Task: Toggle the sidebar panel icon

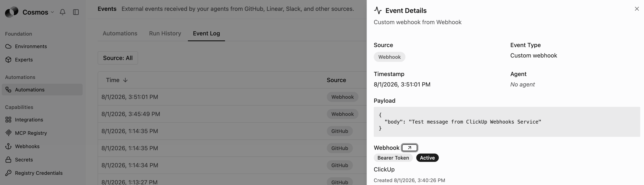Action: 76,12
